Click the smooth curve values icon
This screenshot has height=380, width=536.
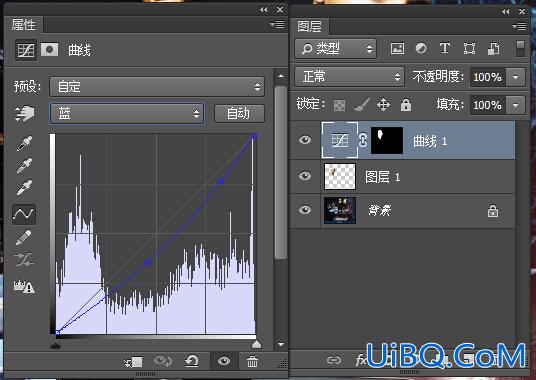pyautogui.click(x=24, y=260)
